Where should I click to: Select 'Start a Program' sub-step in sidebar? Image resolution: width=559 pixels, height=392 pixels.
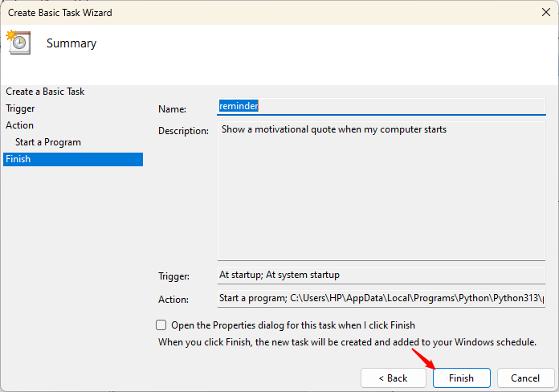(x=48, y=142)
